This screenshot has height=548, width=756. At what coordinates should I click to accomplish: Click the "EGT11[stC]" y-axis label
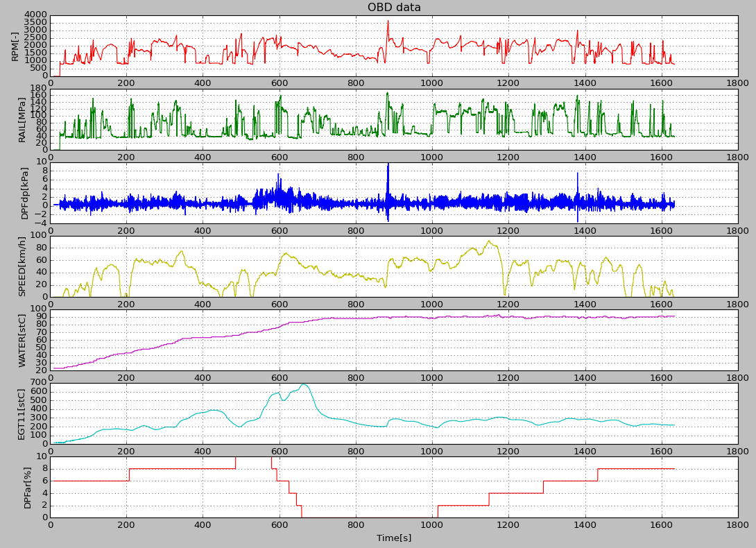(x=22, y=414)
